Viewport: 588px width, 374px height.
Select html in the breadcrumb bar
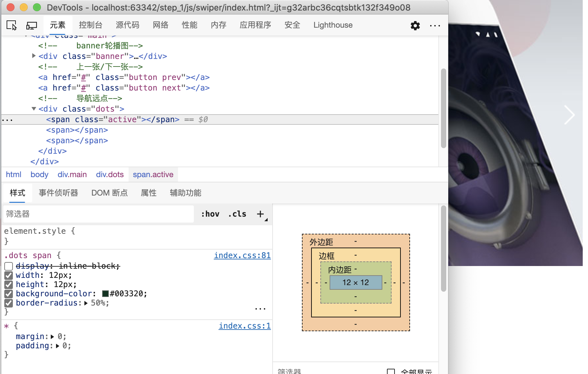(14, 174)
